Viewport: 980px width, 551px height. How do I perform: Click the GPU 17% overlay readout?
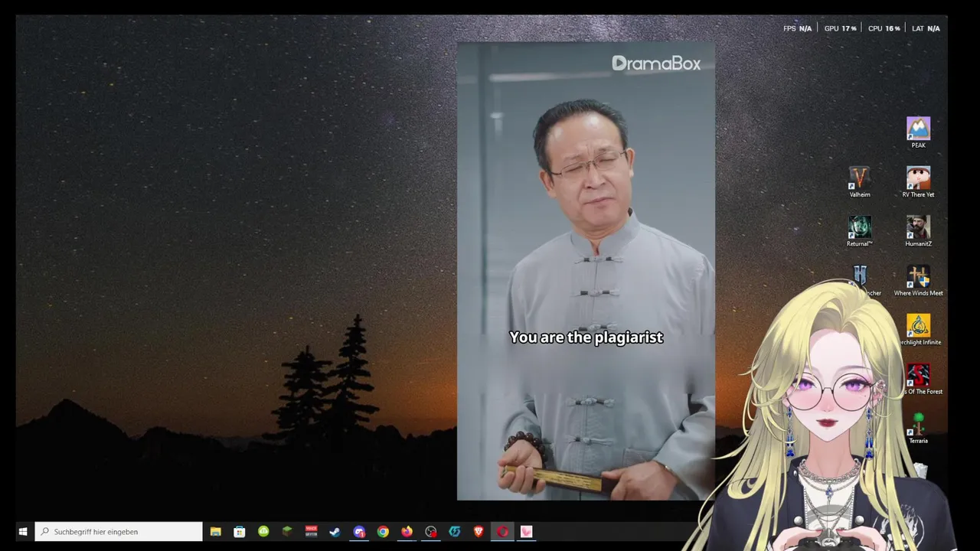point(840,28)
